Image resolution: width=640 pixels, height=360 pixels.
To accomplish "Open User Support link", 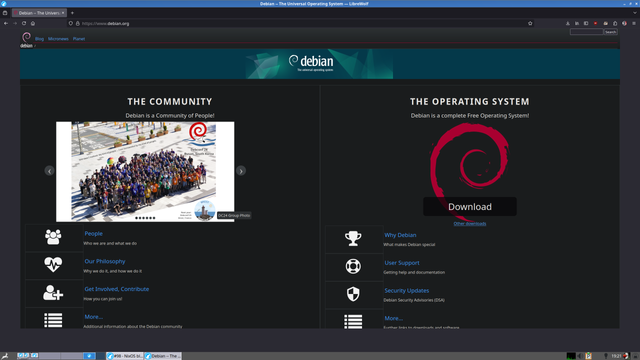I will point(402,263).
